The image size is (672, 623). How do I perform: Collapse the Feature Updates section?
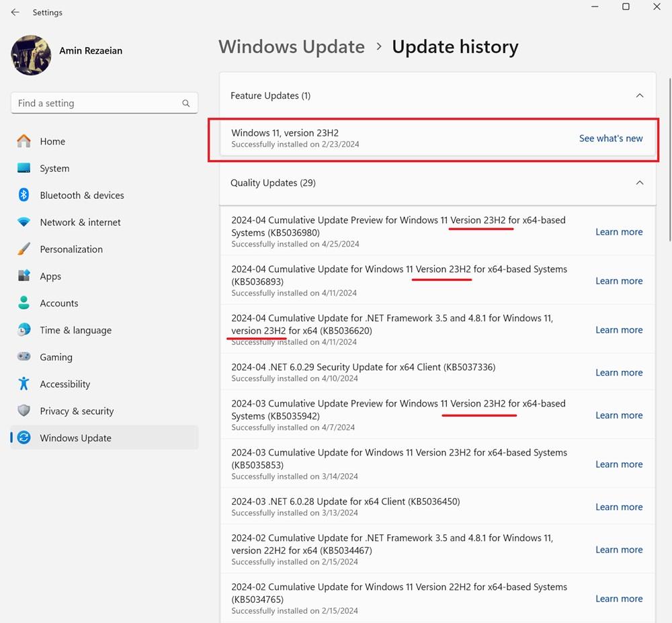click(639, 95)
